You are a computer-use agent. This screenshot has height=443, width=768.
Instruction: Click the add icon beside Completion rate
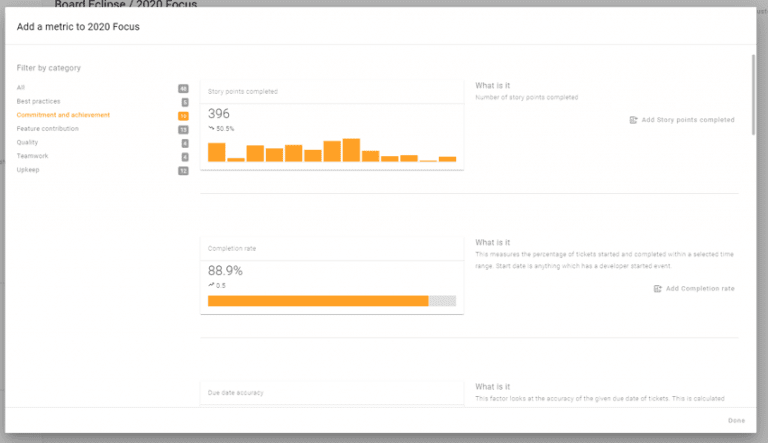[658, 289]
